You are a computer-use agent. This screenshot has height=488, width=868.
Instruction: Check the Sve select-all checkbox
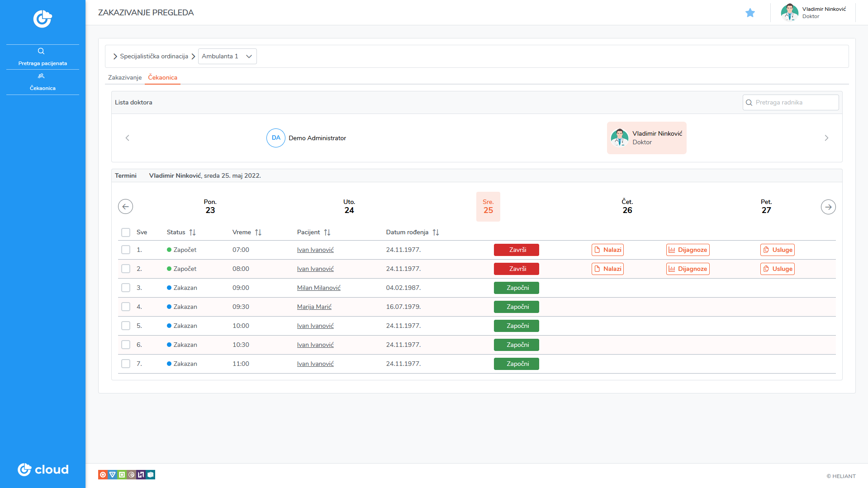126,232
